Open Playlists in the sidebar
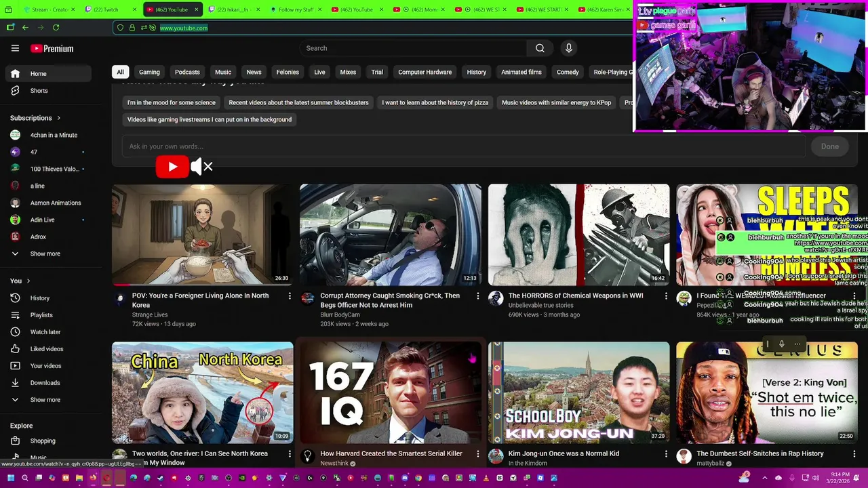The height and width of the screenshot is (488, 868). click(47, 315)
